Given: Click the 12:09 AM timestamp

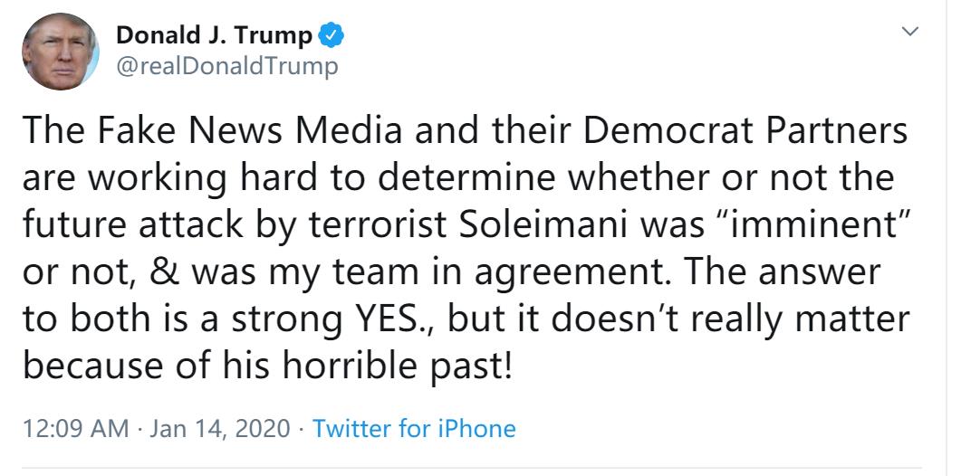Looking at the screenshot, I should click(75, 428).
